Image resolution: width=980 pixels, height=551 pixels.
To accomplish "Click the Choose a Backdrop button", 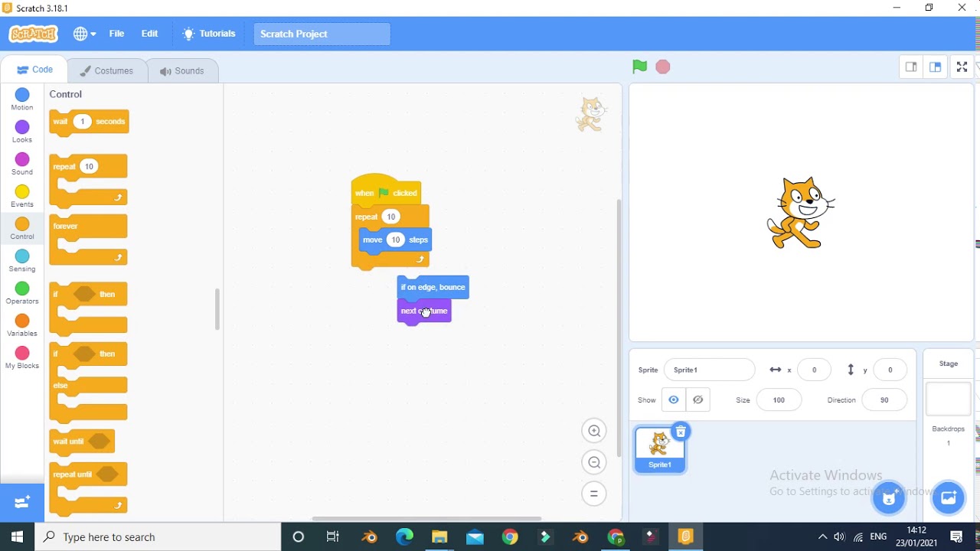I will (x=948, y=498).
